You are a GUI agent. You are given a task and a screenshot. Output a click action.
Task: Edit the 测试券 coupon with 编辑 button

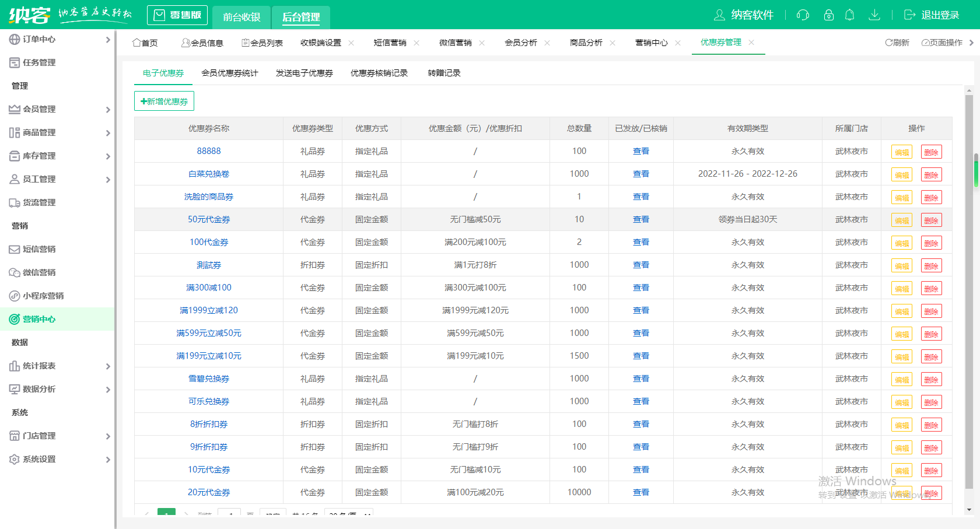[901, 265]
